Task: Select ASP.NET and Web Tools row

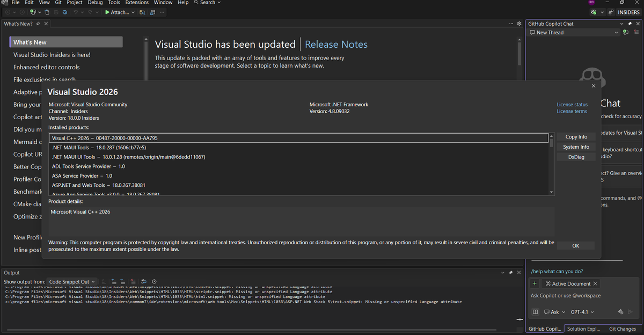Action: (x=299, y=185)
